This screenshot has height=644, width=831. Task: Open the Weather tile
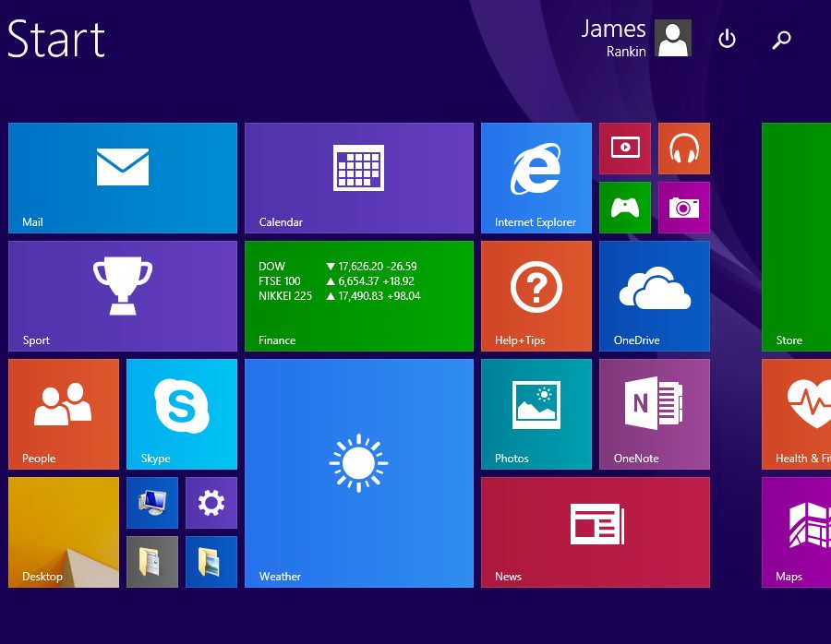tap(359, 473)
